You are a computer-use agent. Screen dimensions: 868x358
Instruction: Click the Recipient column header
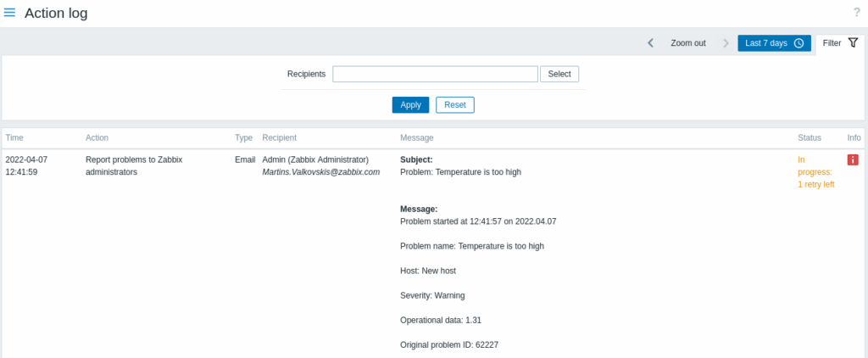[x=280, y=137]
